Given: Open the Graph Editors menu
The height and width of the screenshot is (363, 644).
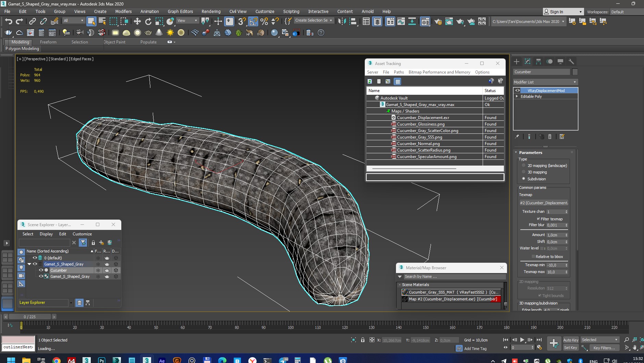Looking at the screenshot, I should click(180, 11).
